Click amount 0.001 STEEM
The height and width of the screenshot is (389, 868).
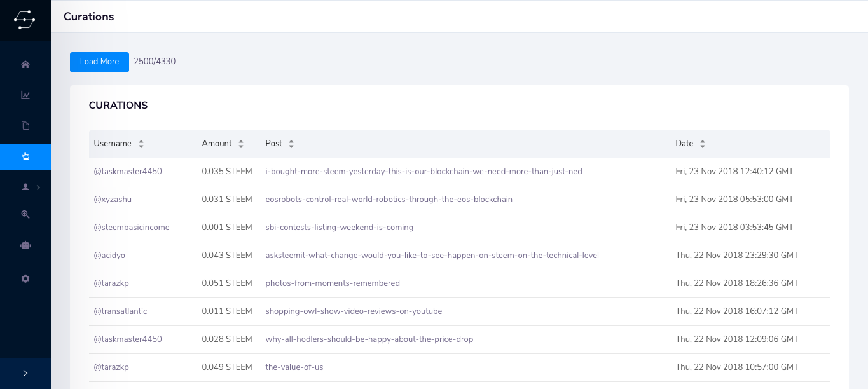click(227, 228)
